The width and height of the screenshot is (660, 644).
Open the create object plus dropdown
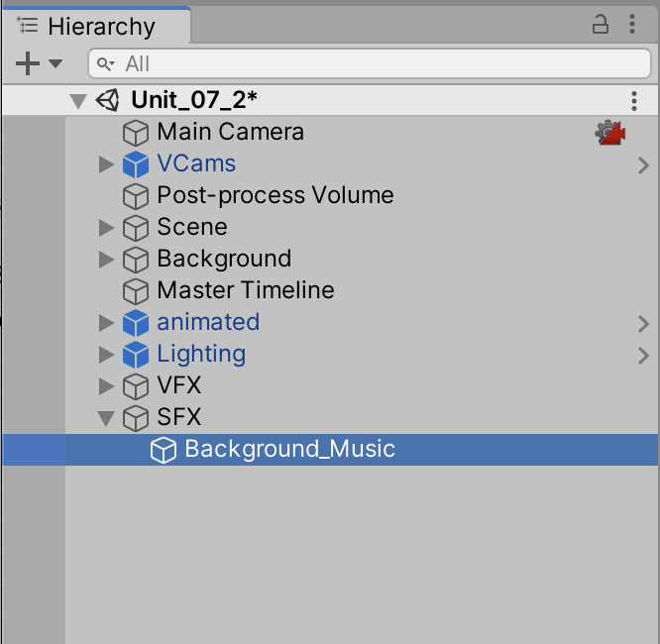(39, 63)
